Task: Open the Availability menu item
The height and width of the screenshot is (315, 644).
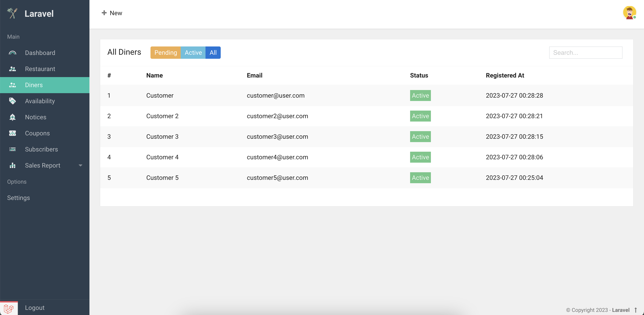Action: point(40,101)
